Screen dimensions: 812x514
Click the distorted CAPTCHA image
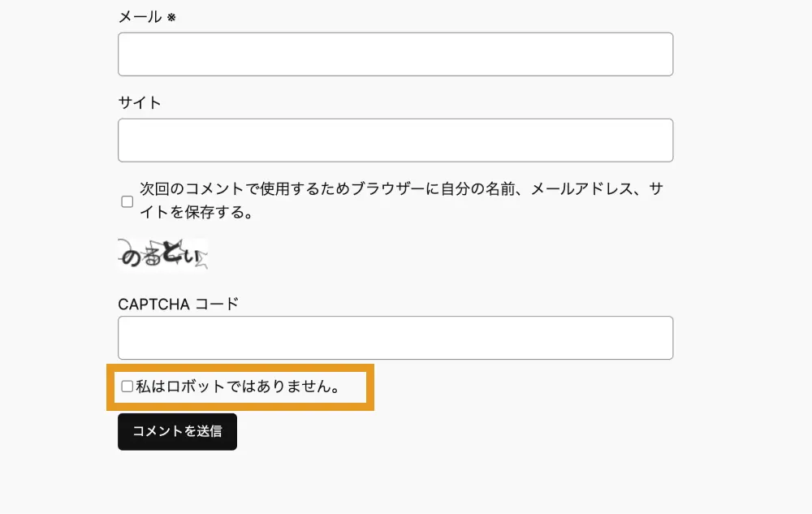click(x=163, y=255)
